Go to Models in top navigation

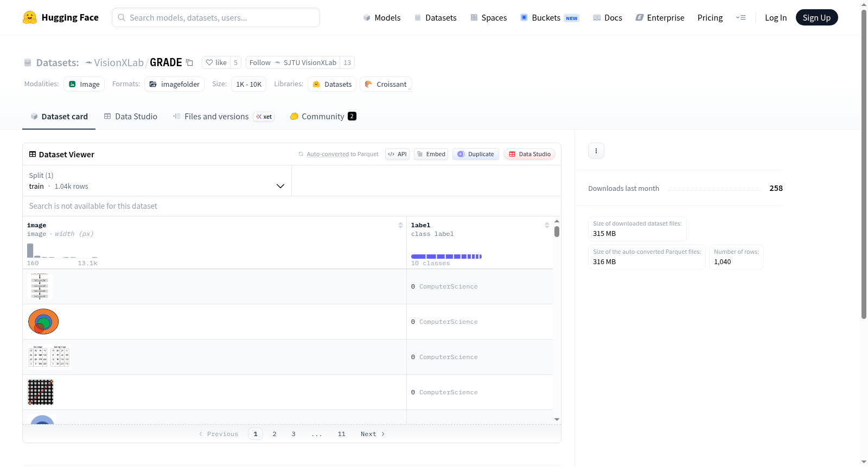tap(382, 18)
